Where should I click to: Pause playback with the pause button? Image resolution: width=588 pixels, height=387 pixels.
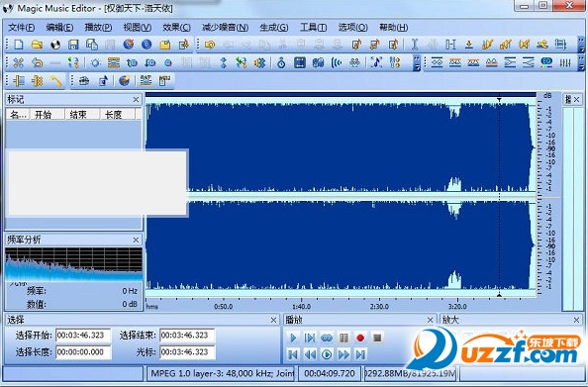(343, 338)
